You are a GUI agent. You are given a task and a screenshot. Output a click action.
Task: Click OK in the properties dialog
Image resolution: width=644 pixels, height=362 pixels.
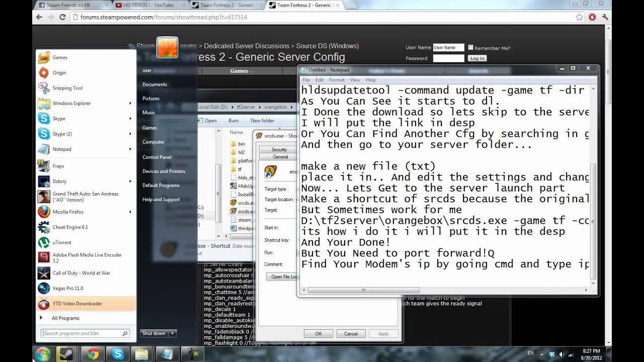point(318,333)
